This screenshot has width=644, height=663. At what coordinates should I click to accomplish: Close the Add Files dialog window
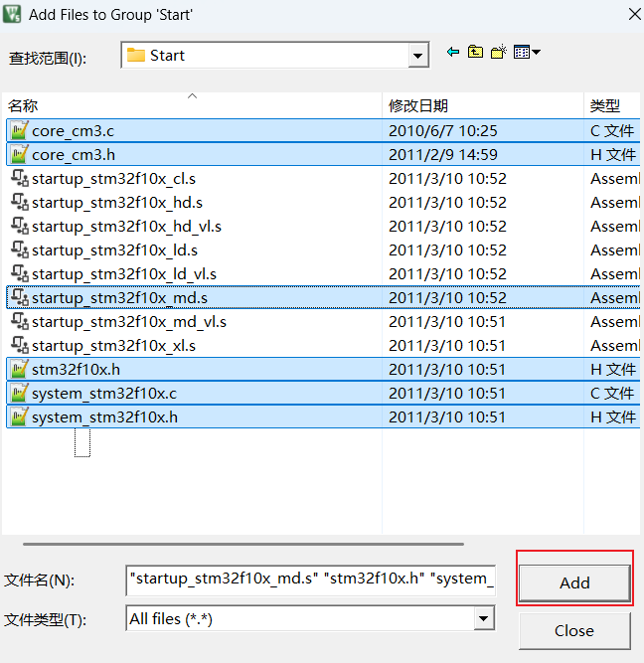pyautogui.click(x=634, y=14)
